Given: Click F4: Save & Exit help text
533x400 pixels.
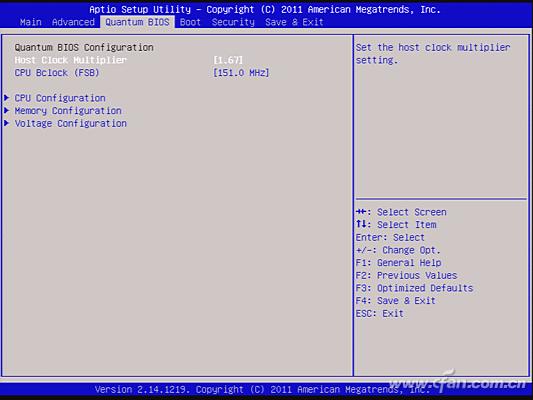Looking at the screenshot, I should pos(396,300).
